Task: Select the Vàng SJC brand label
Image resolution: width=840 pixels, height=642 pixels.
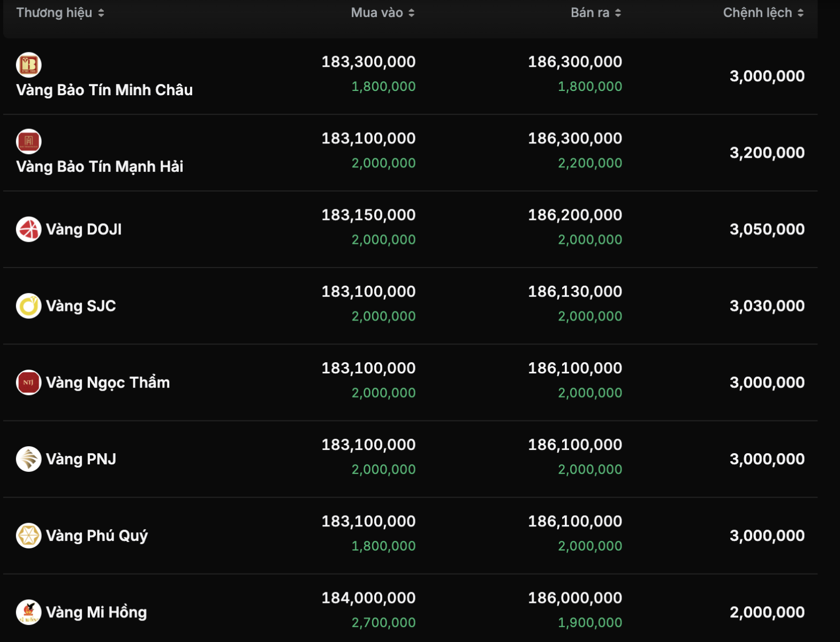Action: (x=81, y=306)
